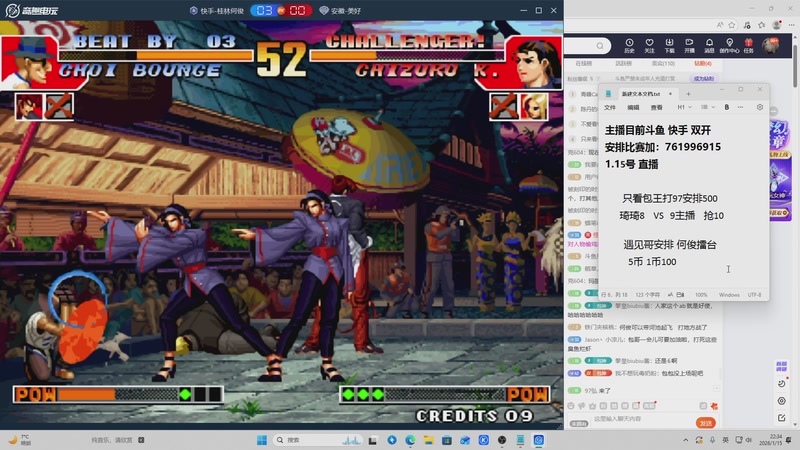Image resolution: width=800 pixels, height=450 pixels.
Task: Open the Tasks gift icon
Action: pos(748,45)
